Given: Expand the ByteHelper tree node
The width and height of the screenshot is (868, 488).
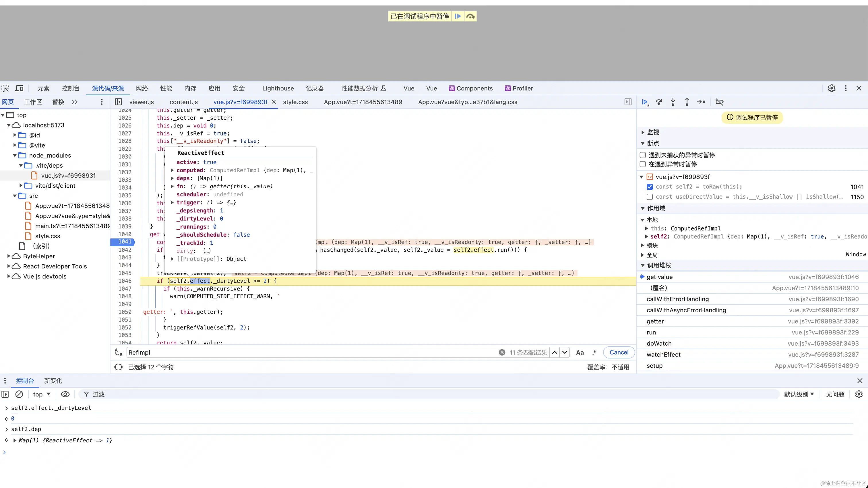Looking at the screenshot, I should 9,256.
